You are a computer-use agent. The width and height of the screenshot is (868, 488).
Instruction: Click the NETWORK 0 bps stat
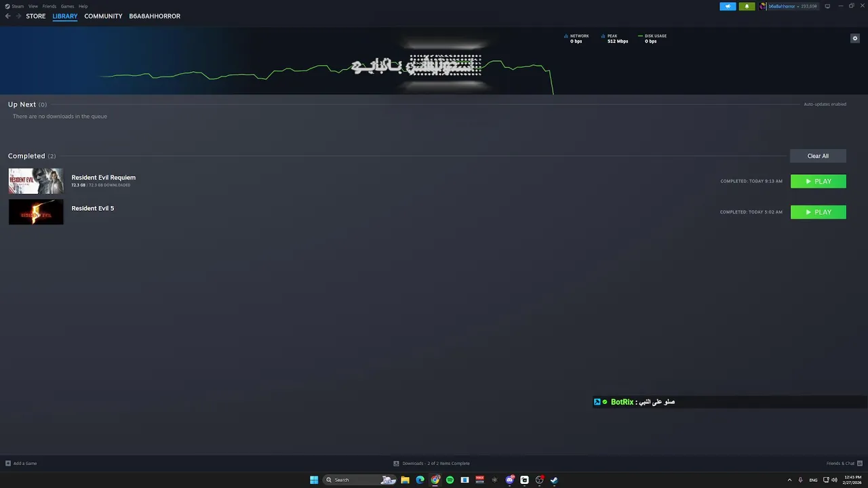tap(576, 39)
